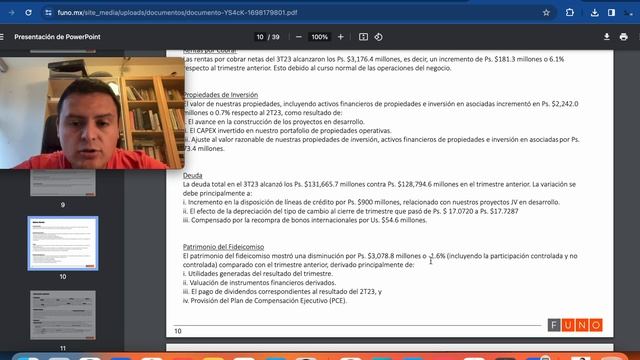
Task: Click the funo.mx address bar URL
Action: tap(177, 13)
